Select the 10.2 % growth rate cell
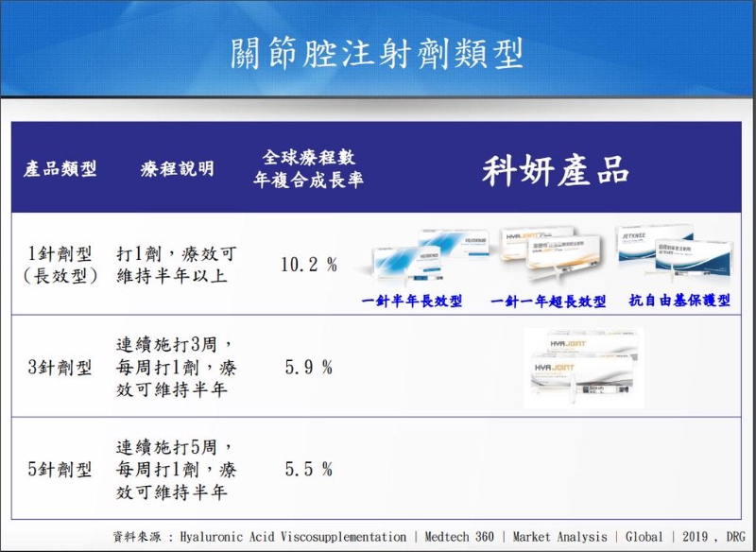Screen dimensions: 756x552 [x=308, y=265]
